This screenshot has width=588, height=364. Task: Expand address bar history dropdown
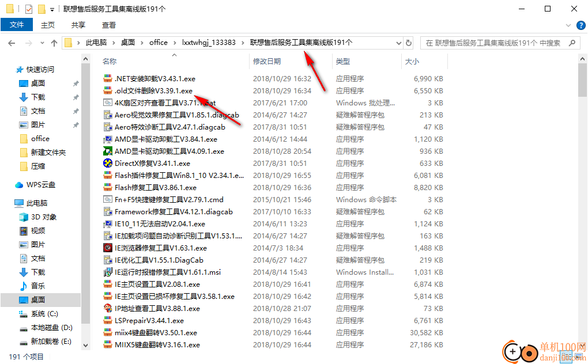[398, 43]
